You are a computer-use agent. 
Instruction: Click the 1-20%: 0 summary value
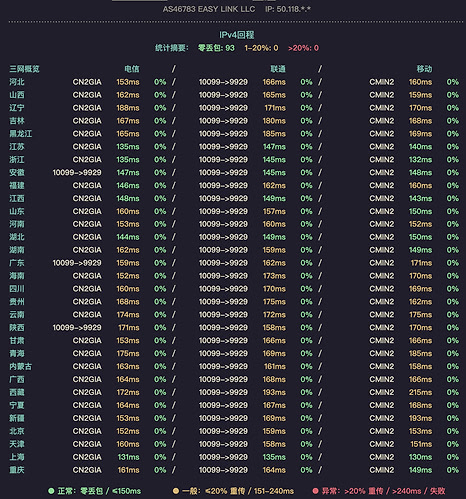click(x=261, y=48)
